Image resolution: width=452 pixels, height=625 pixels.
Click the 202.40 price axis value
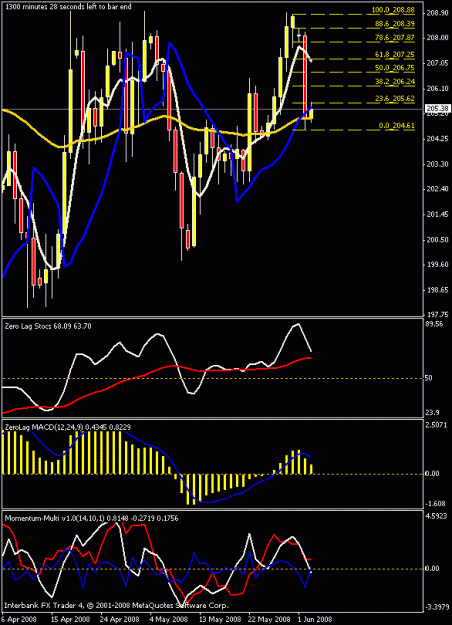[436, 189]
